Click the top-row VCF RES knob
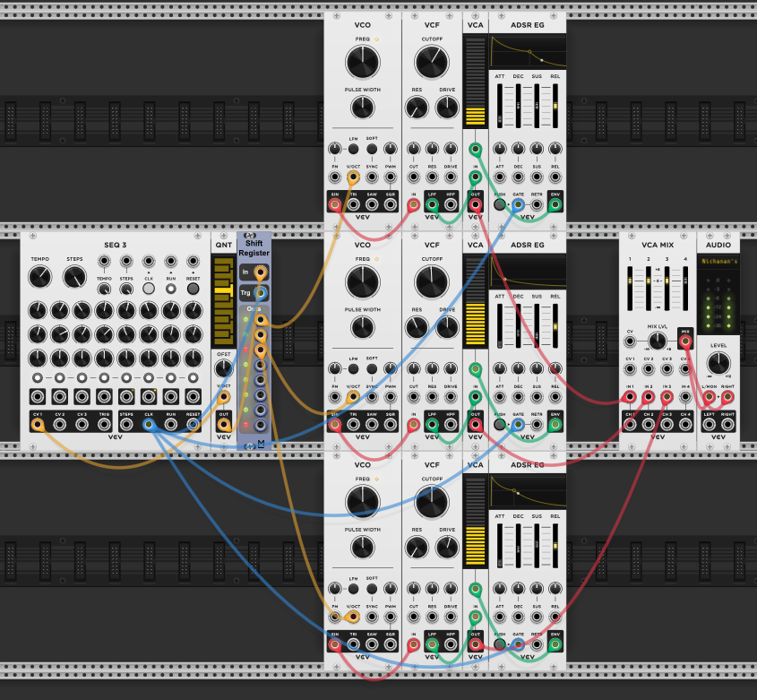Viewport: 757px width, 700px height. tap(417, 108)
